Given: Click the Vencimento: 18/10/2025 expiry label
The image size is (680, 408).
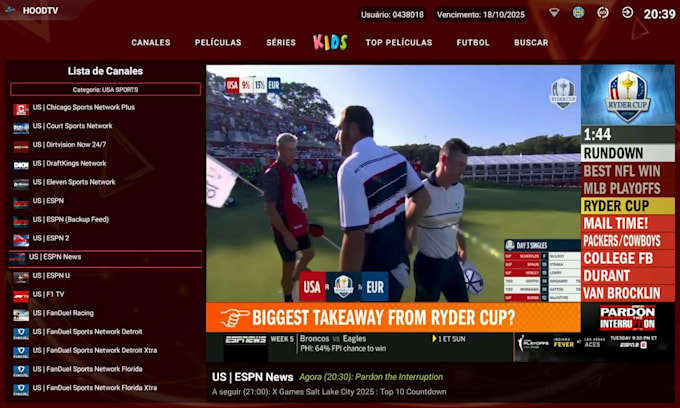Looking at the screenshot, I should pyautogui.click(x=481, y=15).
